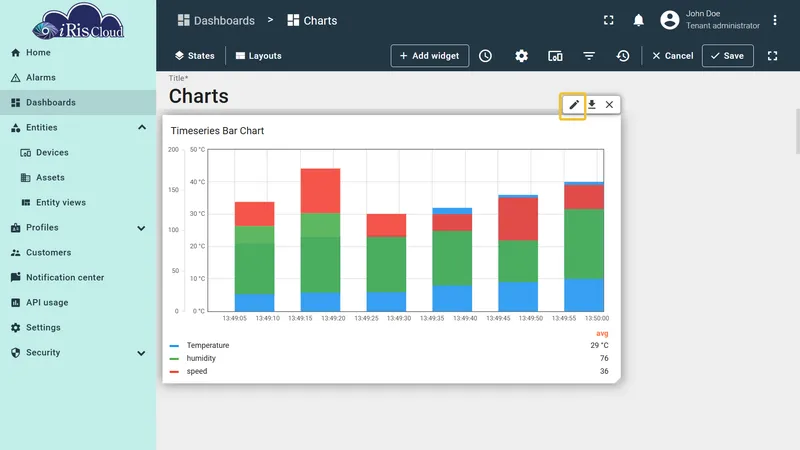
Task: Open the API usage page
Action: click(x=78, y=303)
